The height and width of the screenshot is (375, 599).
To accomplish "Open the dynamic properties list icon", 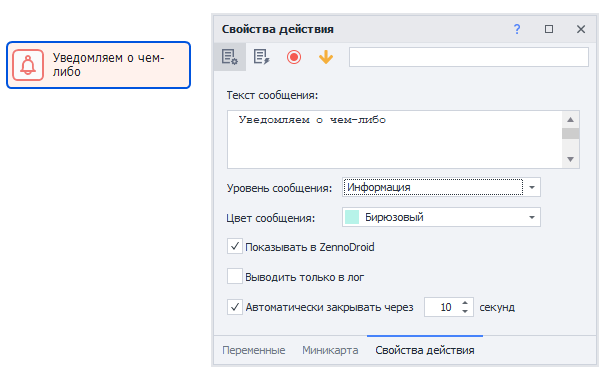I will pyautogui.click(x=262, y=57).
